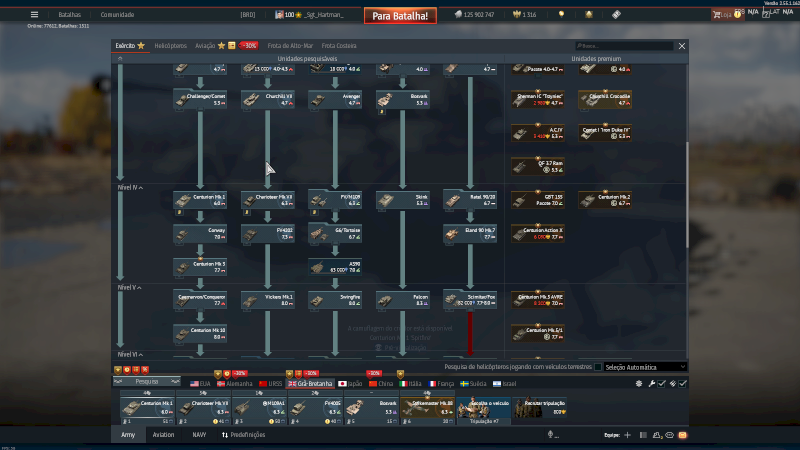Image resolution: width=800 pixels, height=450 pixels.
Task: Switch to the Frota de Alto-Mar tab
Action: pyautogui.click(x=290, y=45)
